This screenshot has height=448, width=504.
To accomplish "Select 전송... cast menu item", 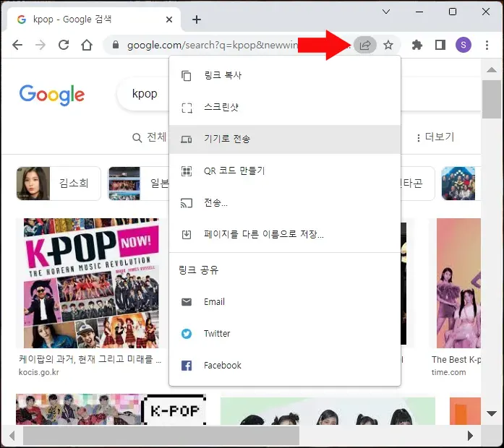I will click(285, 202).
